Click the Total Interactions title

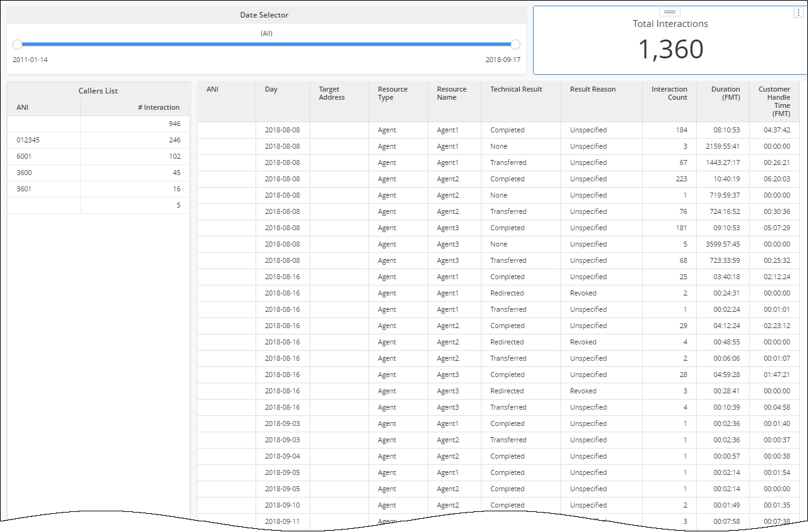click(671, 24)
